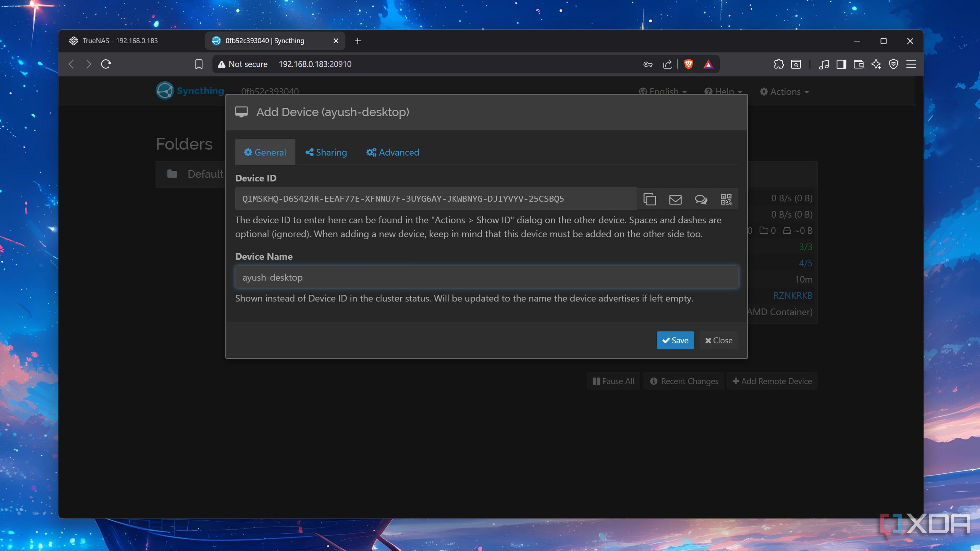Open the General tab
The width and height of the screenshot is (980, 551).
tap(265, 152)
